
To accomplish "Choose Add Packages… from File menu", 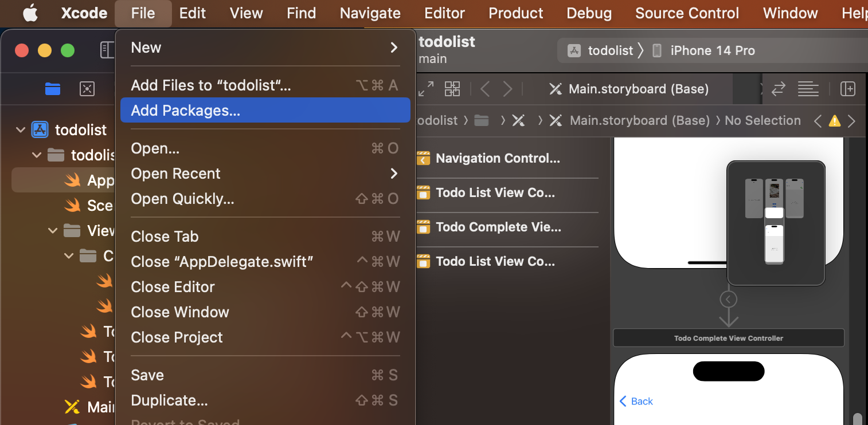I will [x=265, y=111].
